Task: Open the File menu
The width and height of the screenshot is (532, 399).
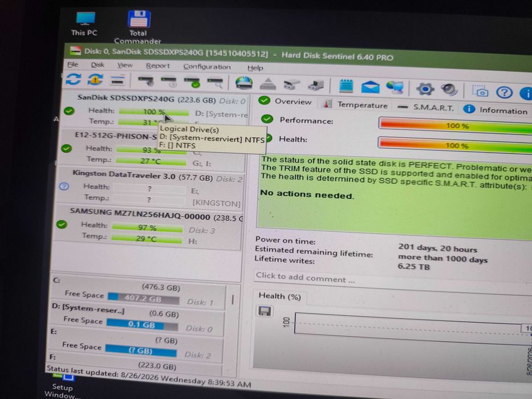Action: tap(72, 64)
